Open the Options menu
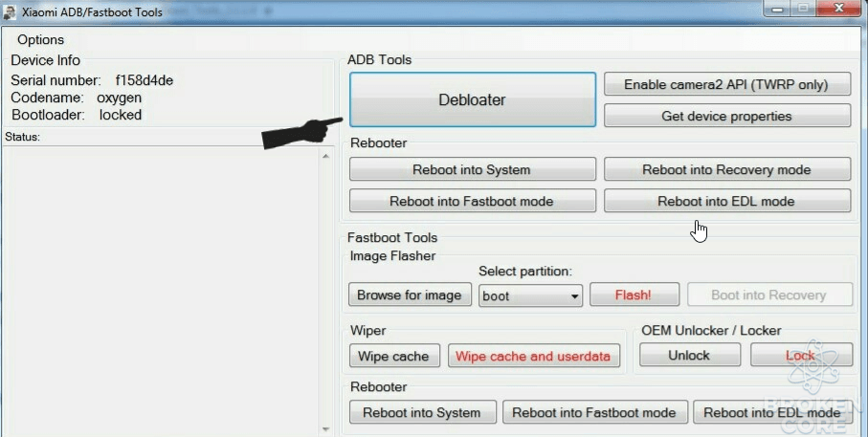 (x=40, y=40)
